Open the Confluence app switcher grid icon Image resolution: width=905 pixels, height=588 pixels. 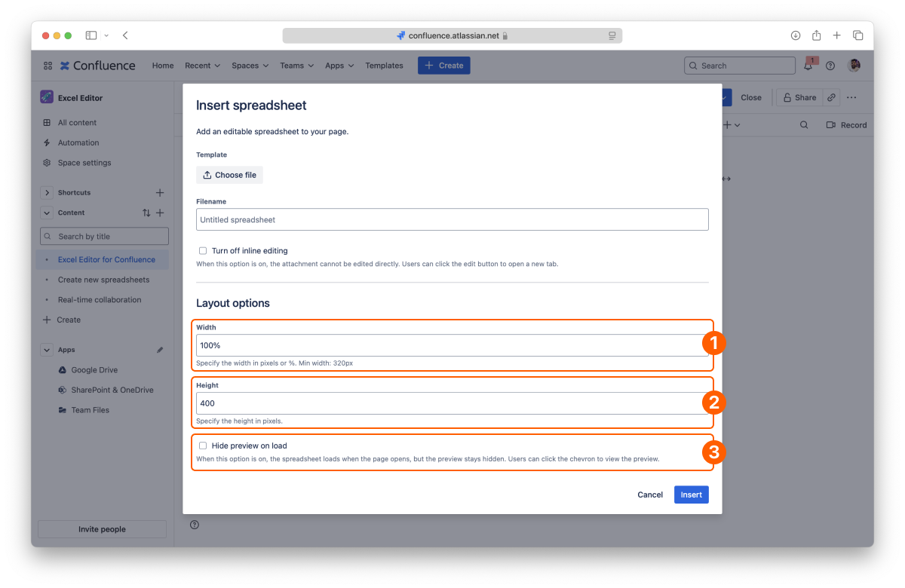point(48,66)
